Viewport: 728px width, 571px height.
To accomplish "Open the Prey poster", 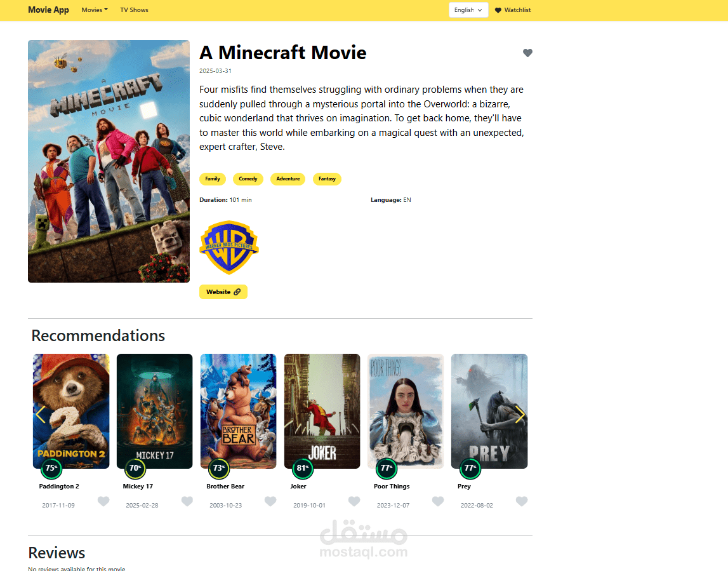I will pyautogui.click(x=489, y=411).
